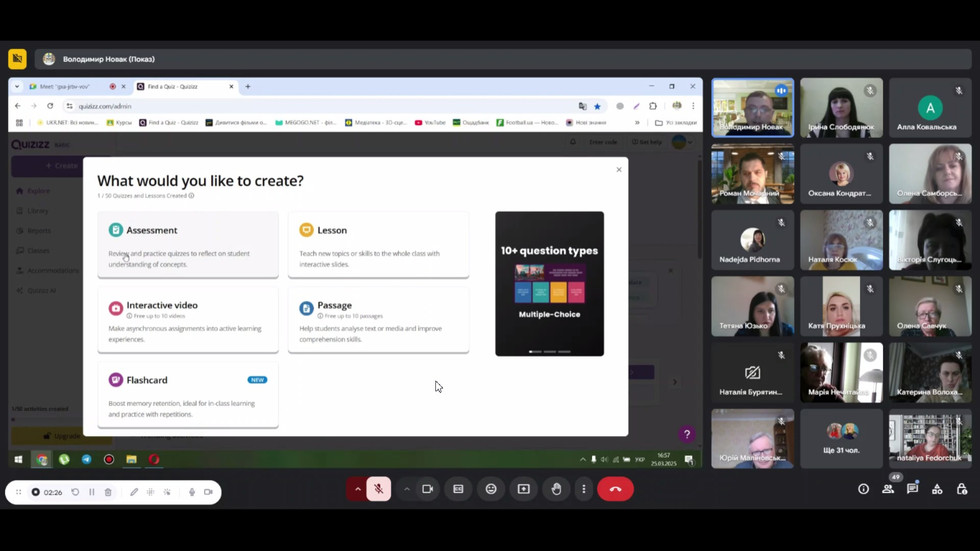The width and height of the screenshot is (980, 551).
Task: Open tab search dropdown arrow in Chrome
Action: click(x=18, y=87)
